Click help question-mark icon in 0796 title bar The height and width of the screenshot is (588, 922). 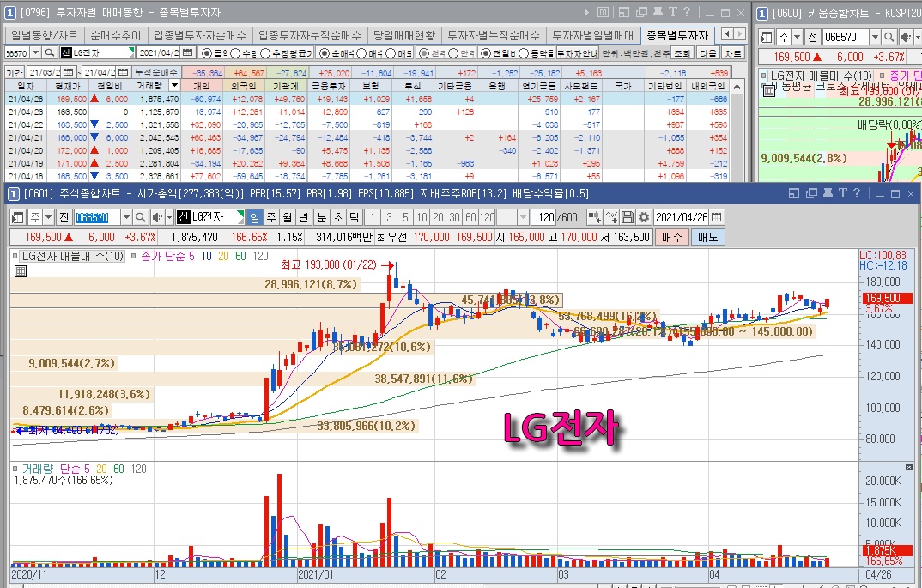[686, 12]
